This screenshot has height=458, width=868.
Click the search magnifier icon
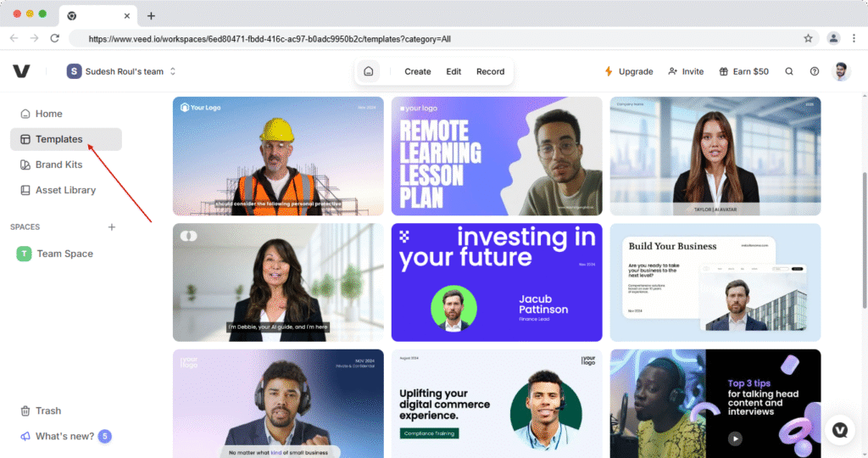(789, 71)
